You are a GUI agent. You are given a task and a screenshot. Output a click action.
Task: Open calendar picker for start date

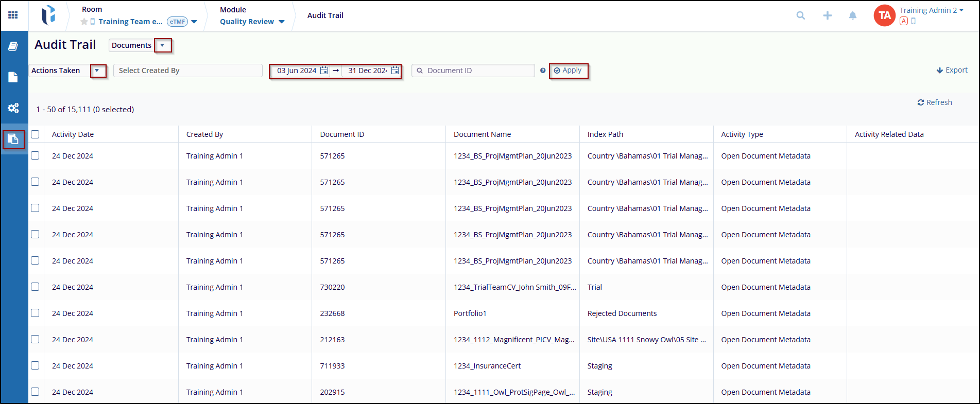[324, 71]
